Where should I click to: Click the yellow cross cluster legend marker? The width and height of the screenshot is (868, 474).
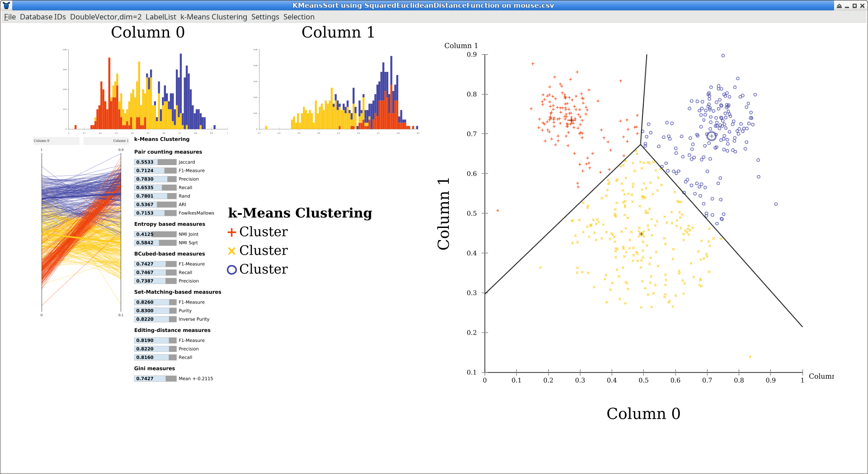coord(231,251)
